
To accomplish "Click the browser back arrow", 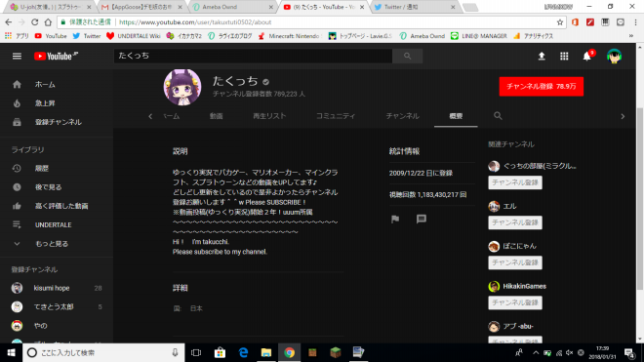I will [x=8, y=22].
